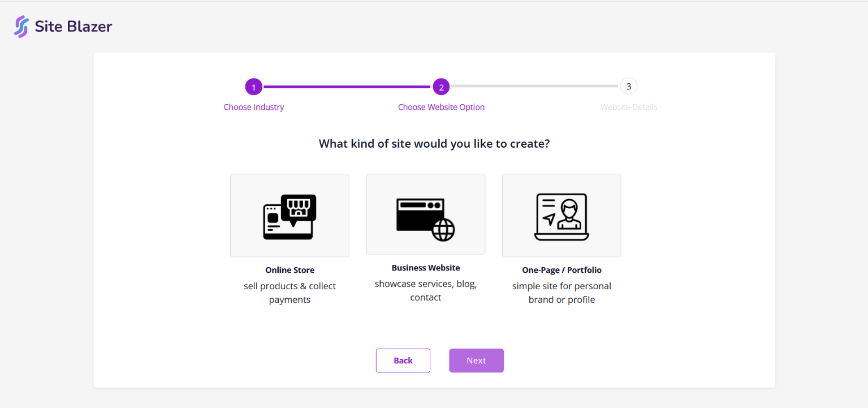
Task: Click "simple site for personal brand" description
Action: (562, 293)
